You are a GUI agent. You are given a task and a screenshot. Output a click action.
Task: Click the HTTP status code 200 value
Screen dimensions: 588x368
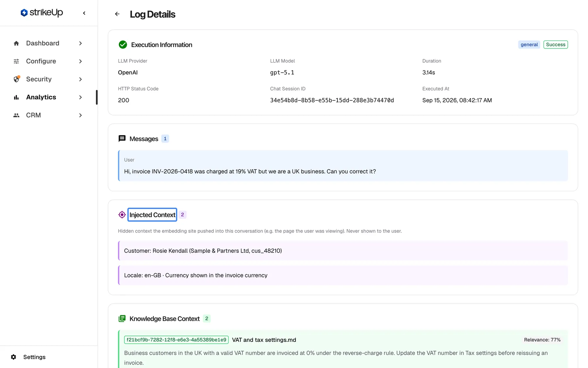tap(123, 100)
